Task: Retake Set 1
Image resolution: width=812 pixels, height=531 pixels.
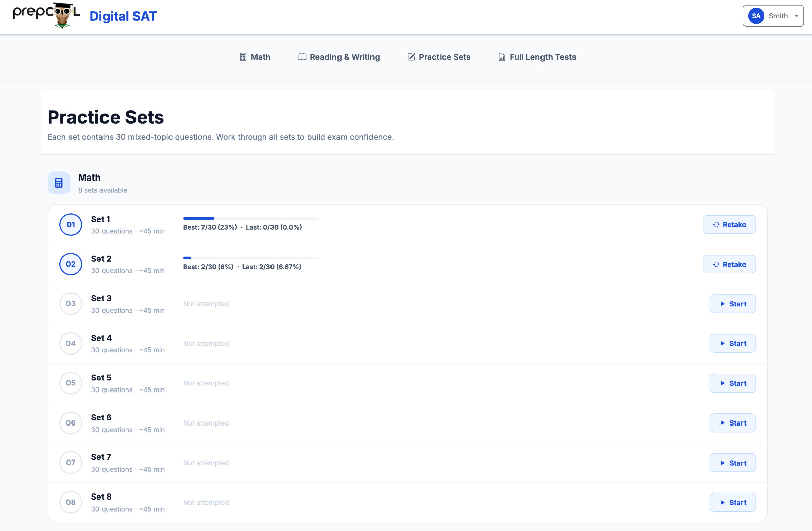Action: [x=729, y=225]
